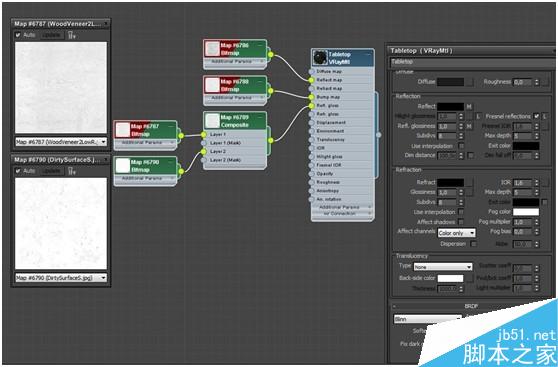Click the Layer 2 input socket on Composite node
The height and width of the screenshot is (367, 558).
click(x=204, y=152)
